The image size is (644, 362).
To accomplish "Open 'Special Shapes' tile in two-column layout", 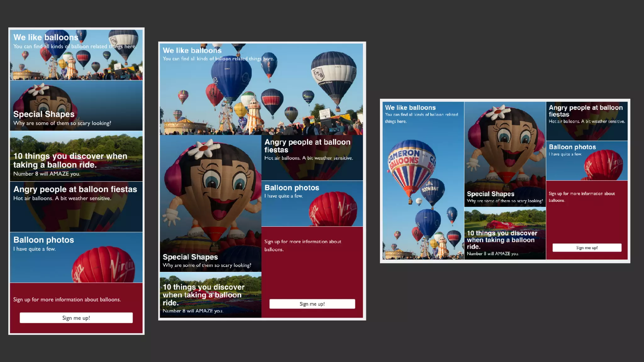I will 190,257.
